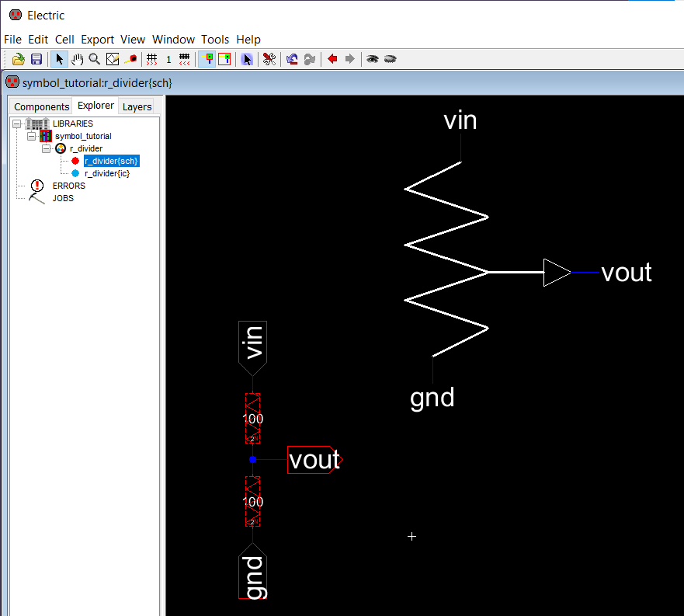The height and width of the screenshot is (616, 684).
Task: Select the gnd export in schematic
Action: tap(252, 571)
